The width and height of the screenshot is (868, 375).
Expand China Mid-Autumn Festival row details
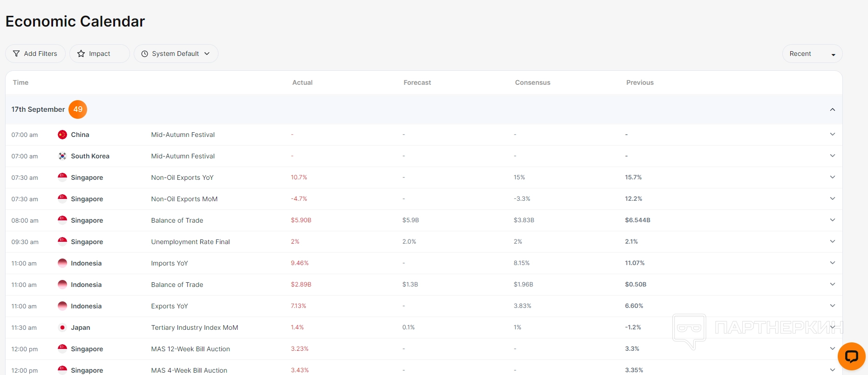click(x=833, y=134)
